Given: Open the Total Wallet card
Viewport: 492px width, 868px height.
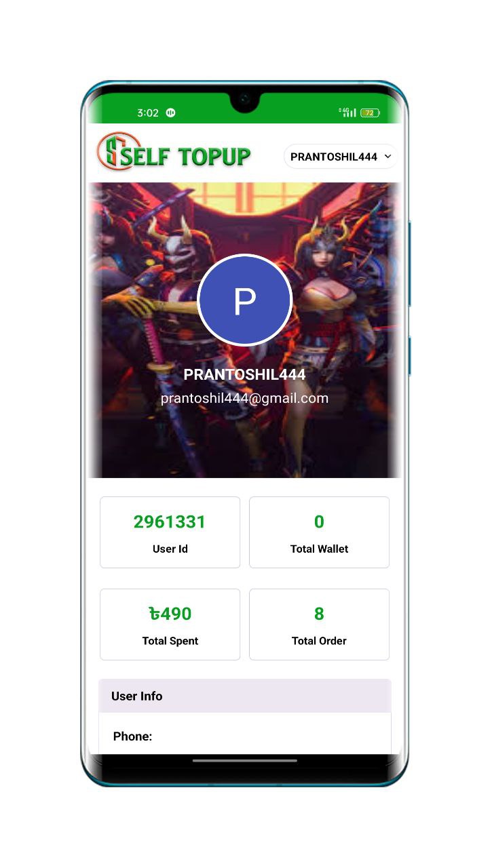Looking at the screenshot, I should pyautogui.click(x=319, y=532).
